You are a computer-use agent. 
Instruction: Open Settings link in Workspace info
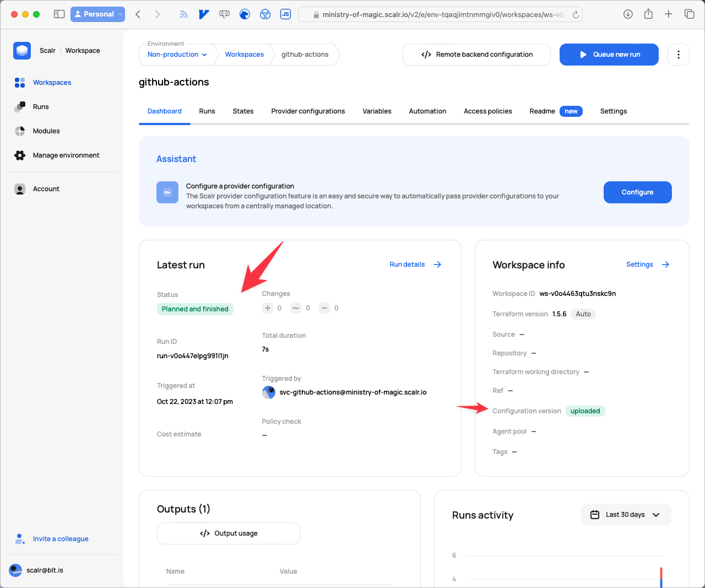click(x=648, y=265)
